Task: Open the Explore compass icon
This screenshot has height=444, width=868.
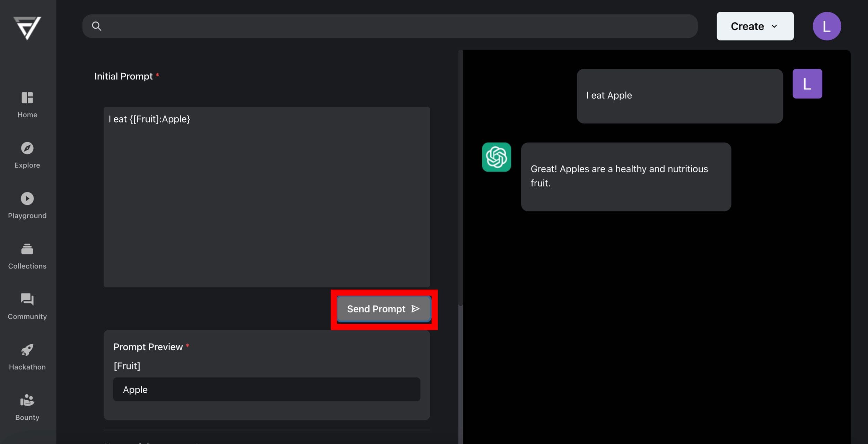Action: point(27,148)
